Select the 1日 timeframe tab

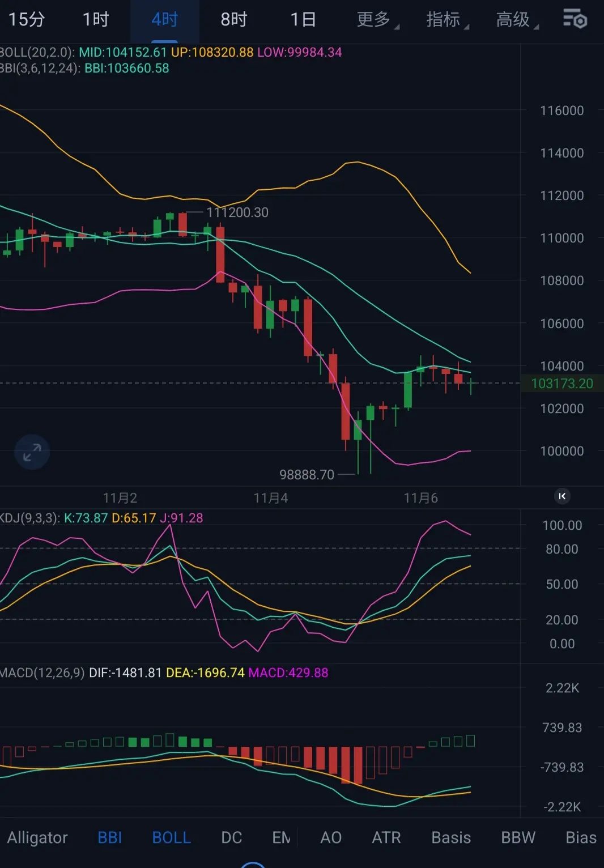[x=303, y=20]
